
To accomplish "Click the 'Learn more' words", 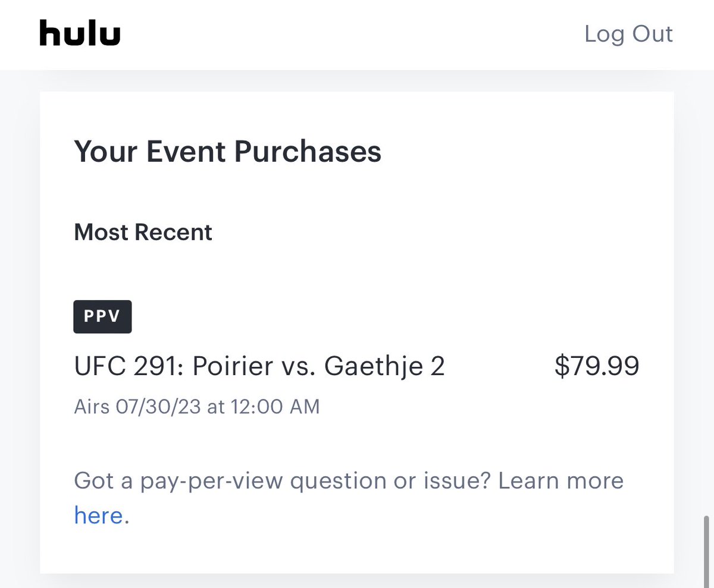I will pos(560,480).
